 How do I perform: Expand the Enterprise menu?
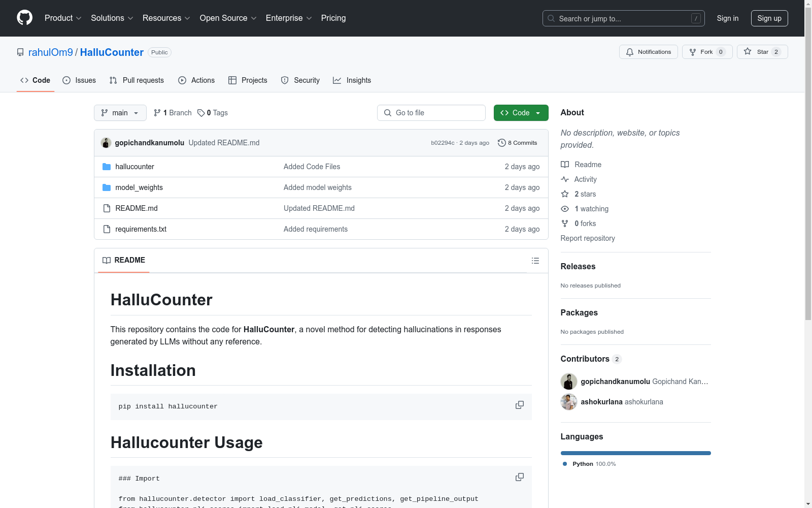(289, 18)
